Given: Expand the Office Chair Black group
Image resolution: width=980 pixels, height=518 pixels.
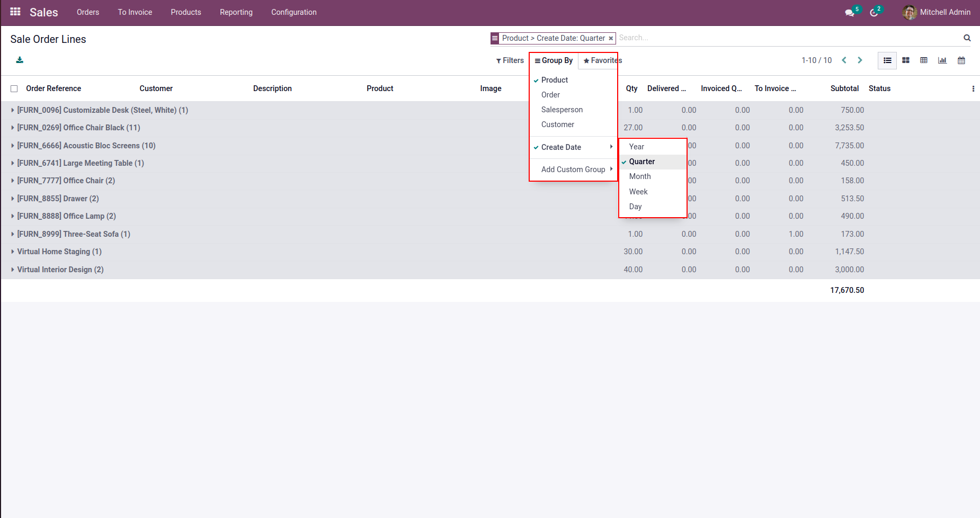Looking at the screenshot, I should point(78,128).
